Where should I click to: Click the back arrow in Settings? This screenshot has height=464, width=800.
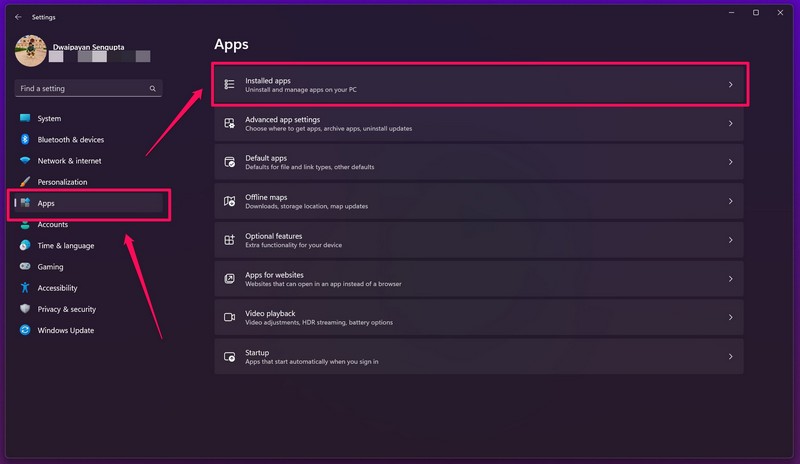click(18, 17)
